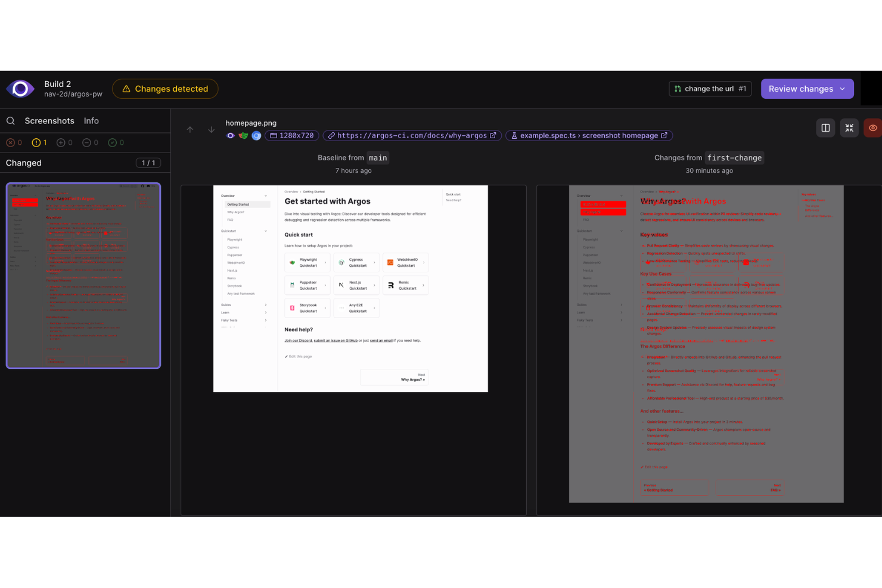Click the 1280x720 viewport badge
This screenshot has height=588, width=882.
click(x=292, y=136)
